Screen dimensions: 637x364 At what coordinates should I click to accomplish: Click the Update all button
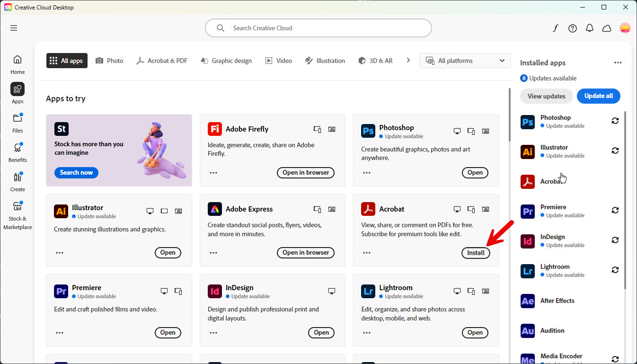coord(599,96)
